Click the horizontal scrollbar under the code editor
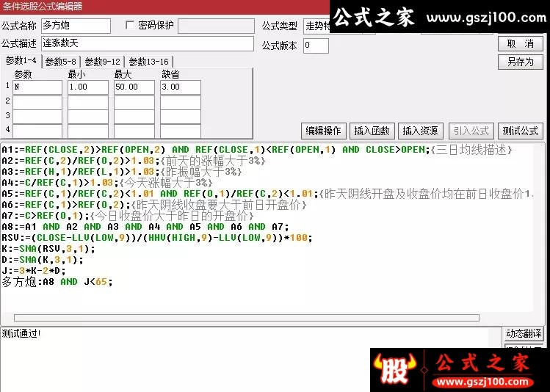 point(247,318)
